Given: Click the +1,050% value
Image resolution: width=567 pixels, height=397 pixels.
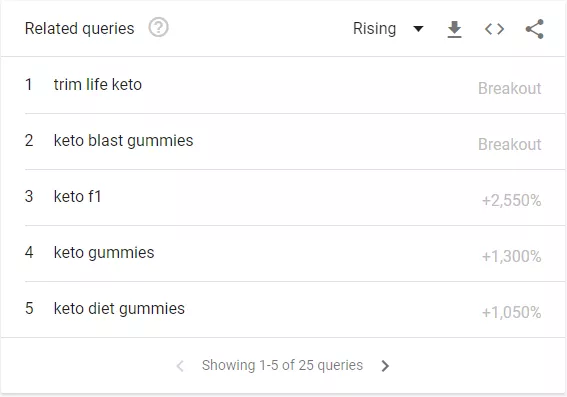Looking at the screenshot, I should (511, 312).
